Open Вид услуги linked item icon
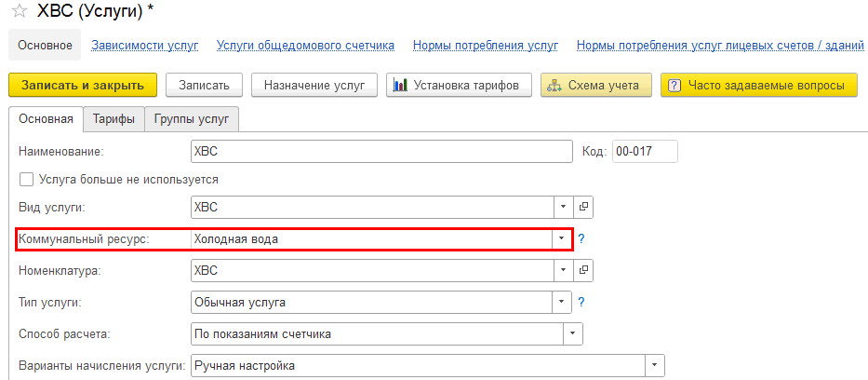The width and height of the screenshot is (868, 380). 584,207
